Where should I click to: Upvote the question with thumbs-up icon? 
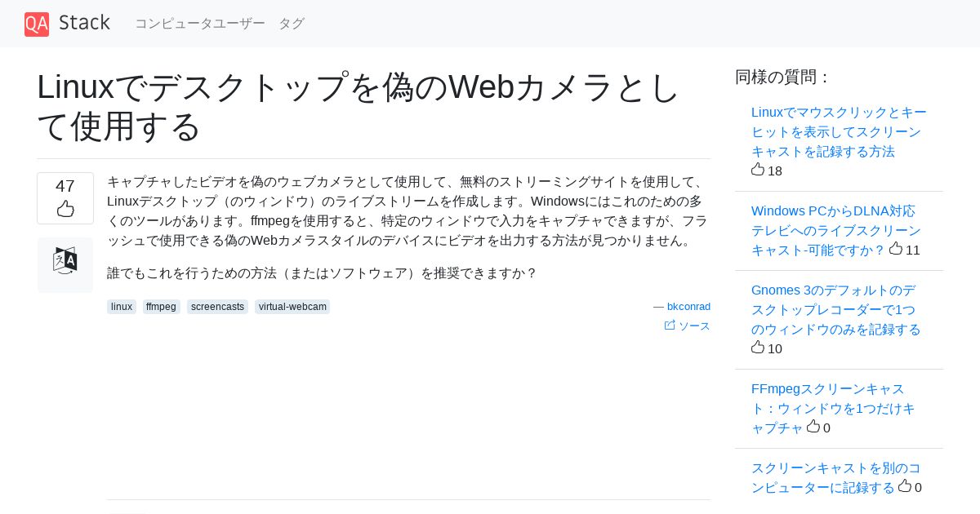tap(65, 210)
